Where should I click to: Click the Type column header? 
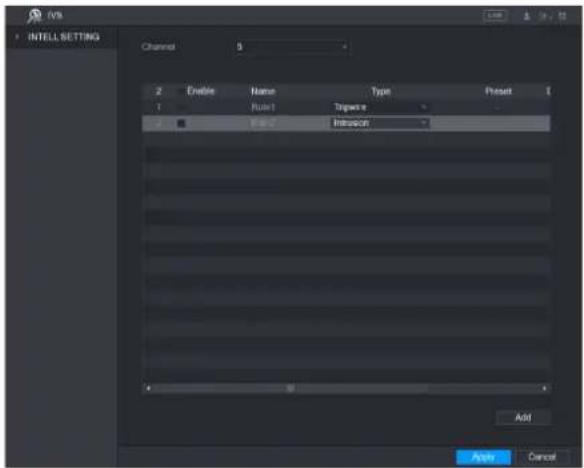click(381, 91)
